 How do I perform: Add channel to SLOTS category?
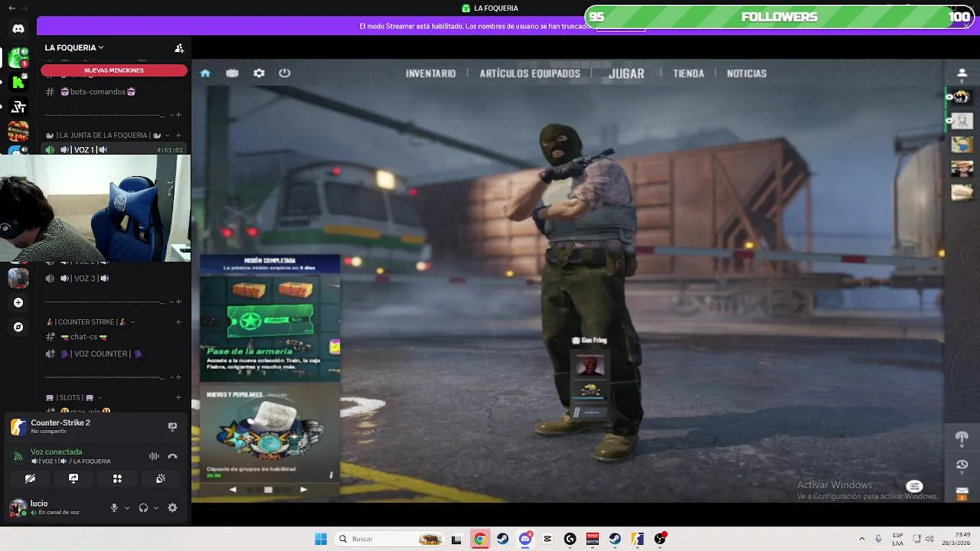[178, 398]
